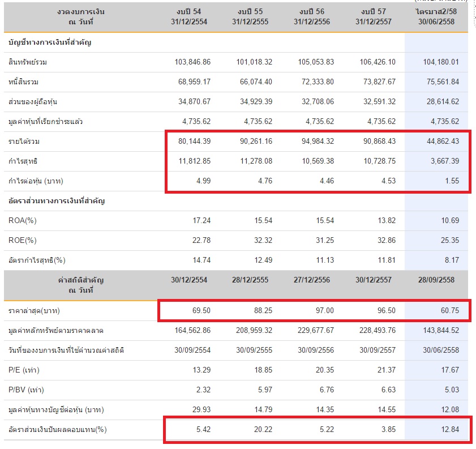Click statement date 30/06/2558

pos(441,350)
